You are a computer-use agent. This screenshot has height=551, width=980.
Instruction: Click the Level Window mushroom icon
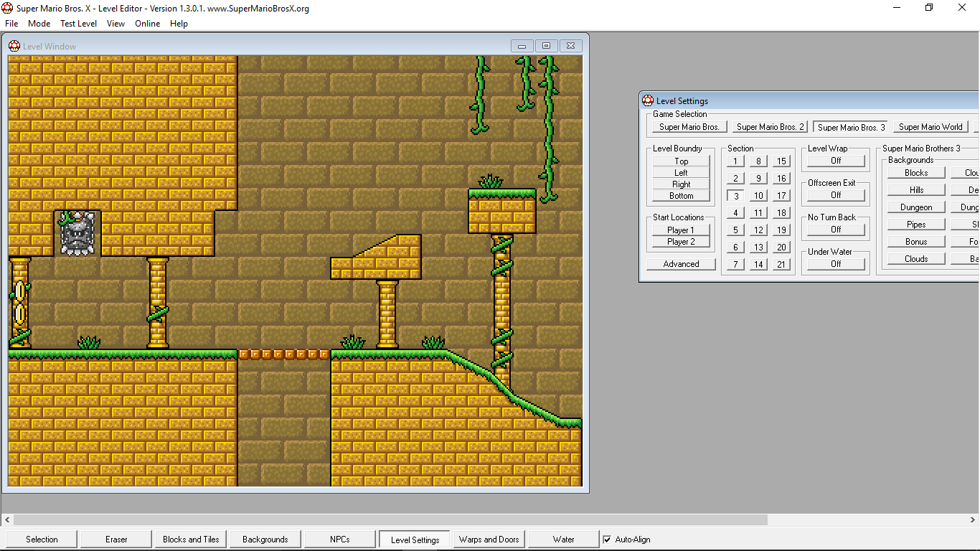(14, 46)
